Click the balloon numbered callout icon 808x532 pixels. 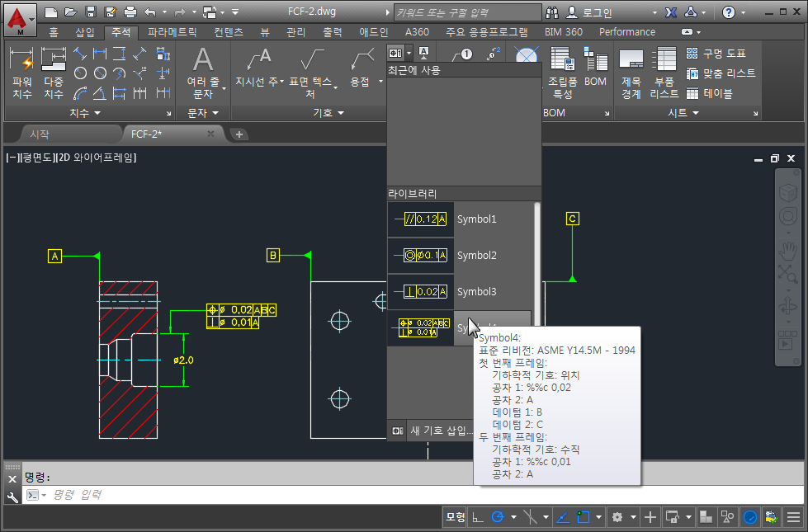pyautogui.click(x=463, y=54)
